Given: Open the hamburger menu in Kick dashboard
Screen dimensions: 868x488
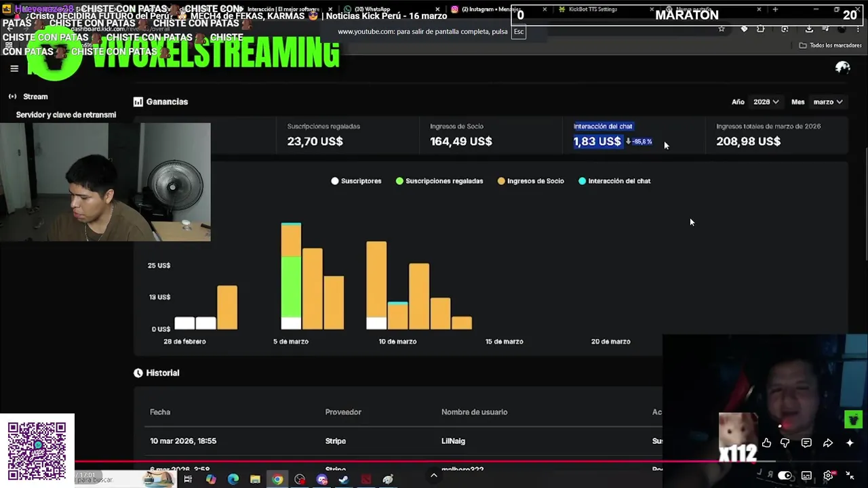Looking at the screenshot, I should point(14,68).
